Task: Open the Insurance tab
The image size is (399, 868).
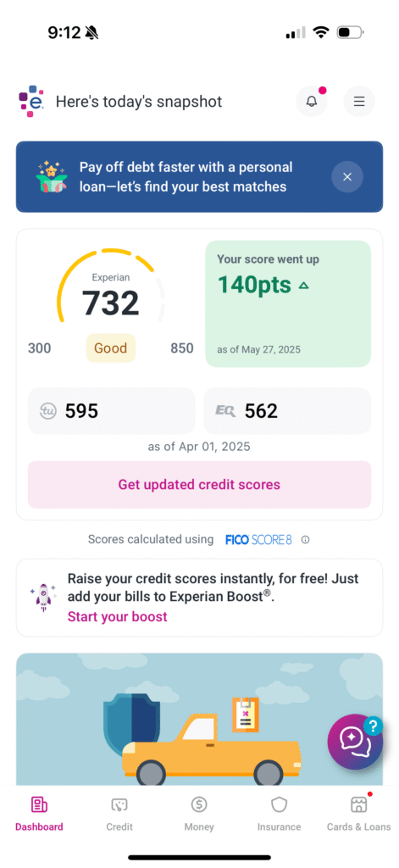Action: click(x=279, y=814)
